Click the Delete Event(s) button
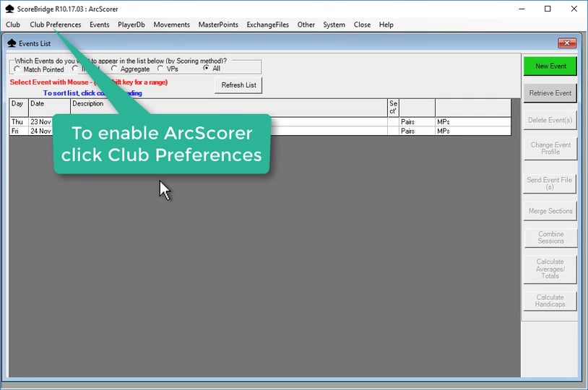 point(550,120)
